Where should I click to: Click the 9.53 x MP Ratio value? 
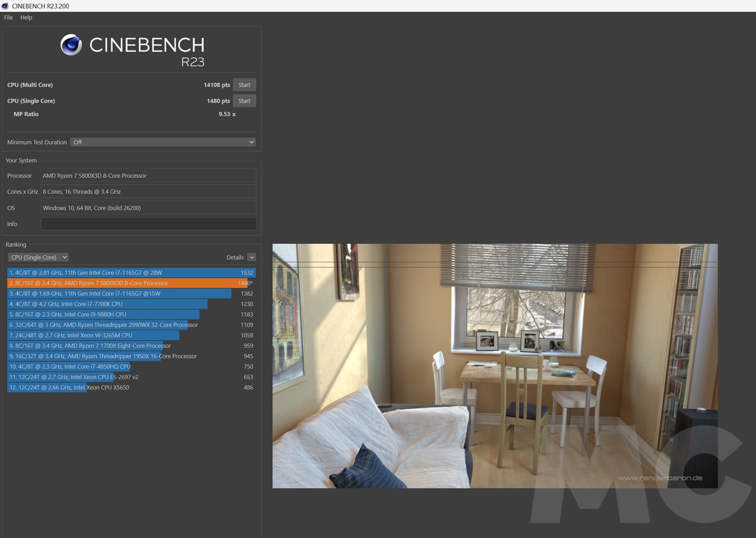(227, 114)
